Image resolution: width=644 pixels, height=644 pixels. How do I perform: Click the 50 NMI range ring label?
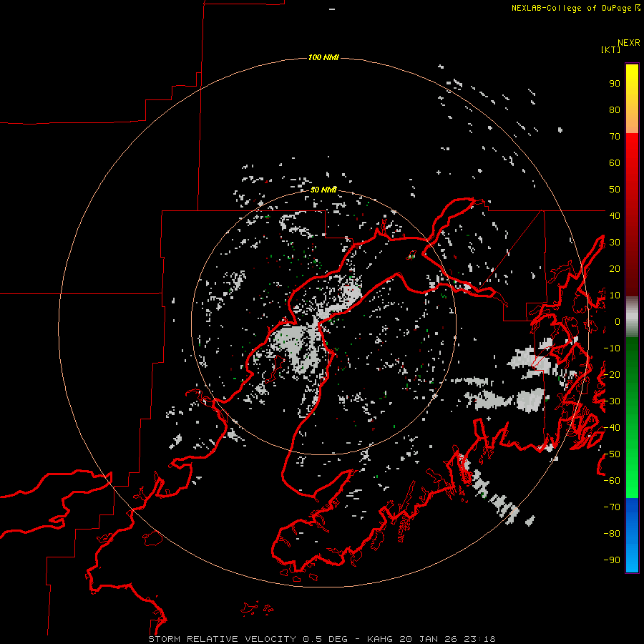point(323,190)
